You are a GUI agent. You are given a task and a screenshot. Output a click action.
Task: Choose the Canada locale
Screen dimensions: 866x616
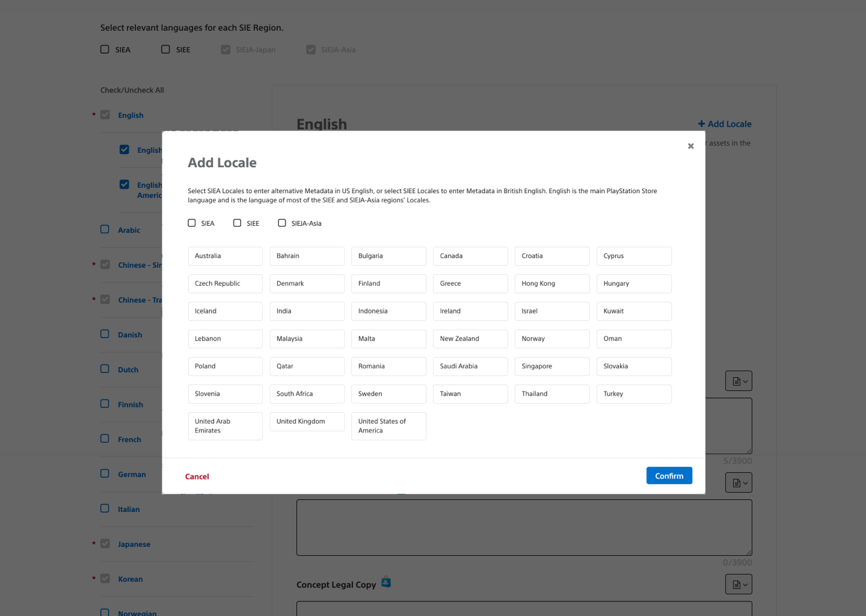[470, 256]
